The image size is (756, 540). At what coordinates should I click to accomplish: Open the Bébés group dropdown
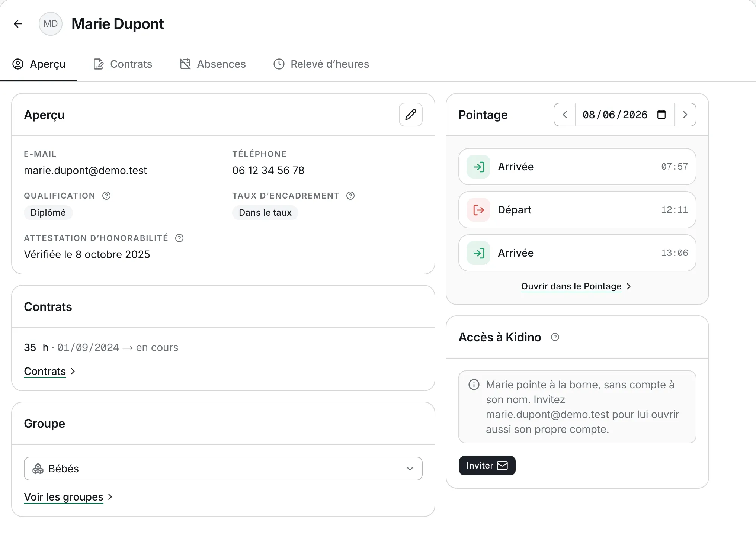(223, 469)
